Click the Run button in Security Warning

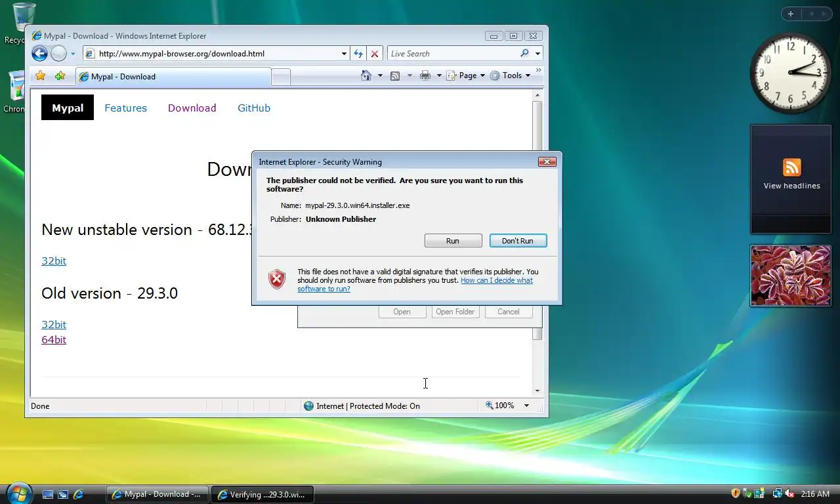coord(453,241)
